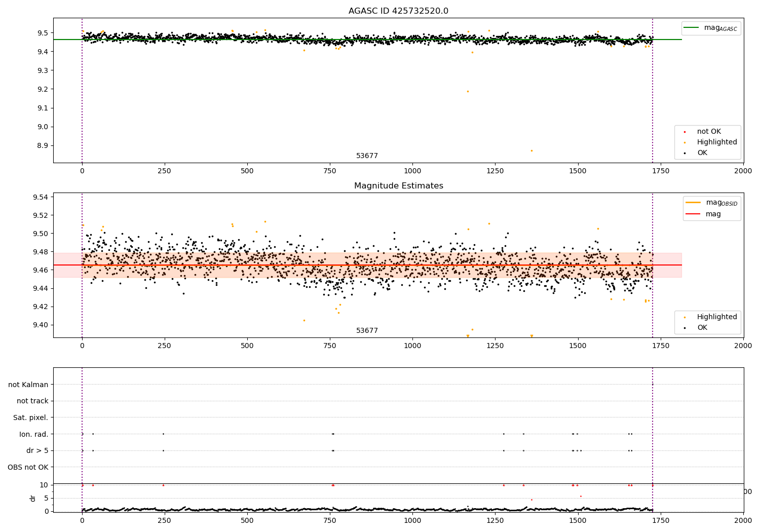This screenshot has width=760, height=532.
Task: Click the 'AGASC ID 425732520.0' plot title
Action: click(x=398, y=11)
